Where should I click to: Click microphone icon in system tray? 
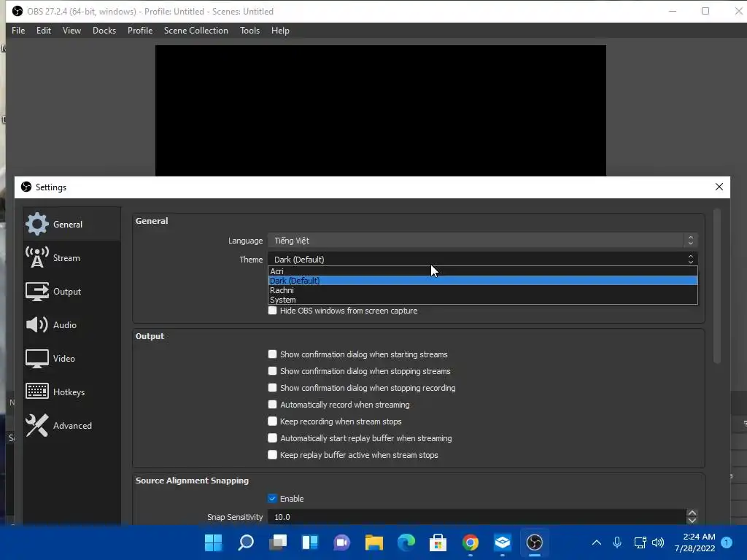coord(617,542)
